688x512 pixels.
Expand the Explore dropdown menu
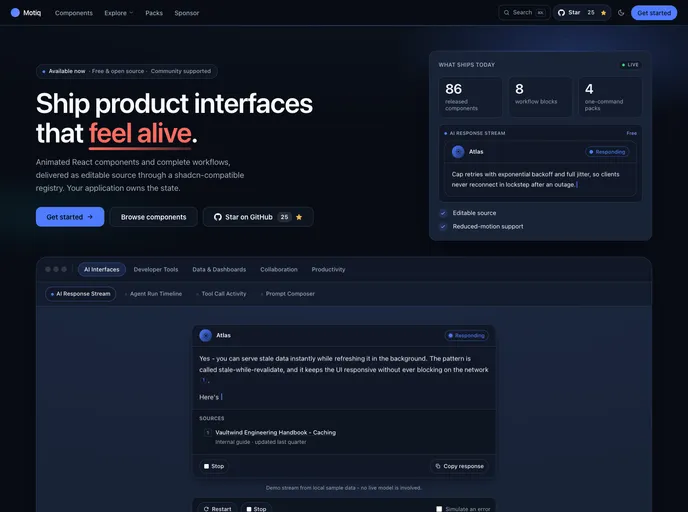point(118,13)
